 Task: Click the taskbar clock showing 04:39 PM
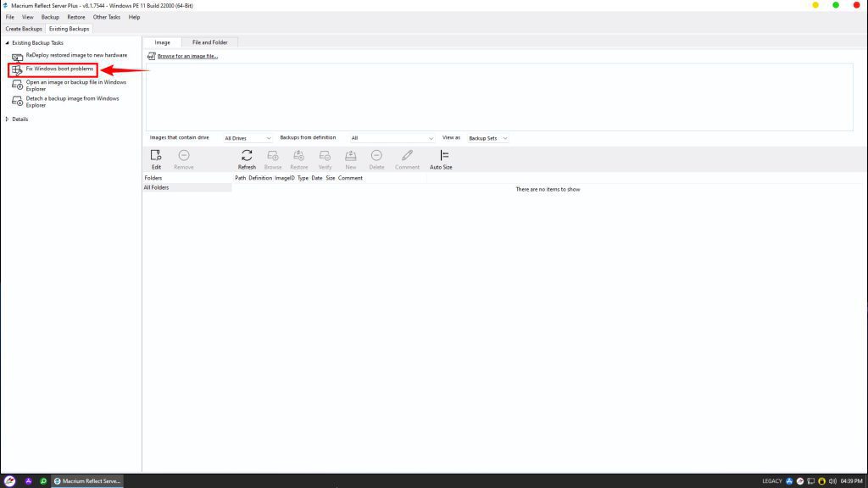[851, 481]
